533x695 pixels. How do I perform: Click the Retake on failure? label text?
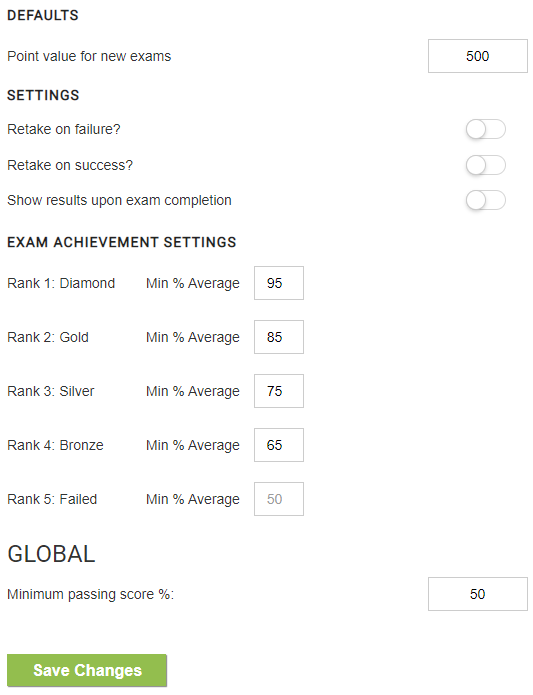click(64, 129)
